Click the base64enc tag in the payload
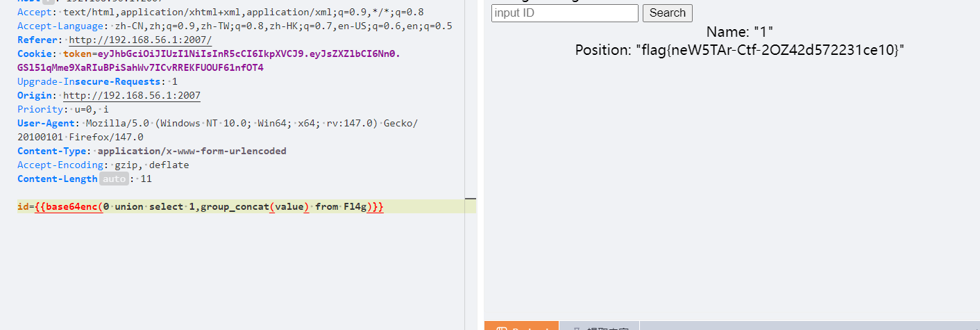980x330 pixels. [x=71, y=207]
